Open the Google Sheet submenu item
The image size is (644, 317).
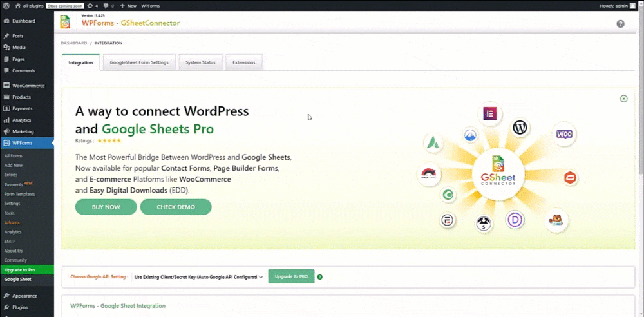(x=17, y=279)
